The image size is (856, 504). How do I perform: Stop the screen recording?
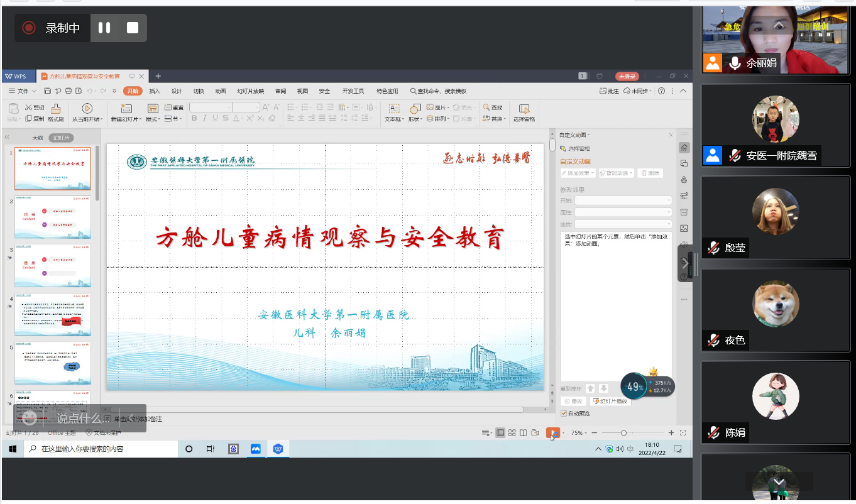[133, 28]
